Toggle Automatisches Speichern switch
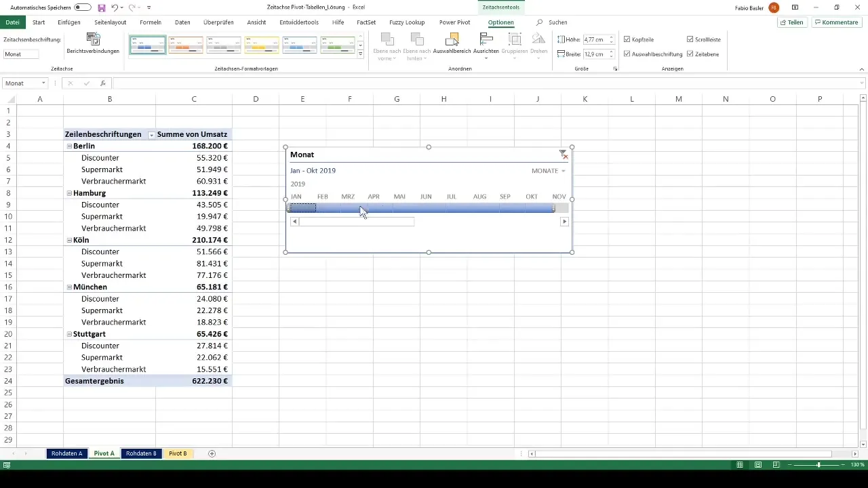The height and width of the screenshot is (488, 868). (x=83, y=7)
